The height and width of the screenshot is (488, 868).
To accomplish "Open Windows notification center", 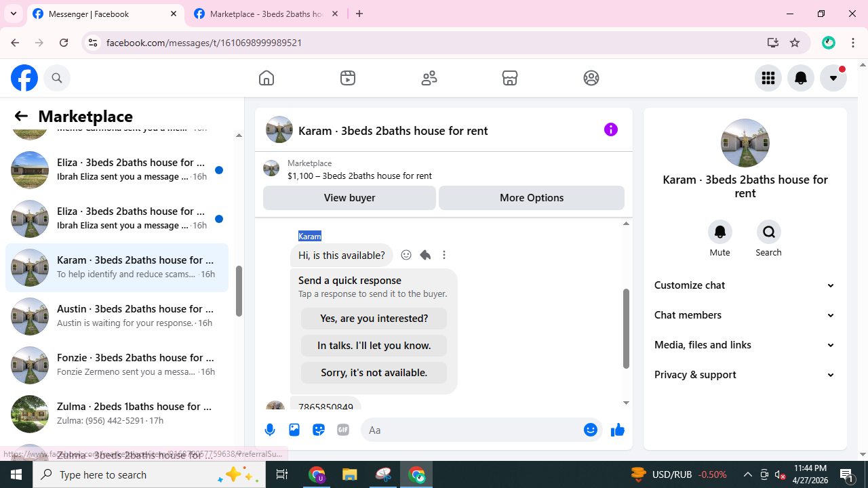I will pyautogui.click(x=848, y=474).
